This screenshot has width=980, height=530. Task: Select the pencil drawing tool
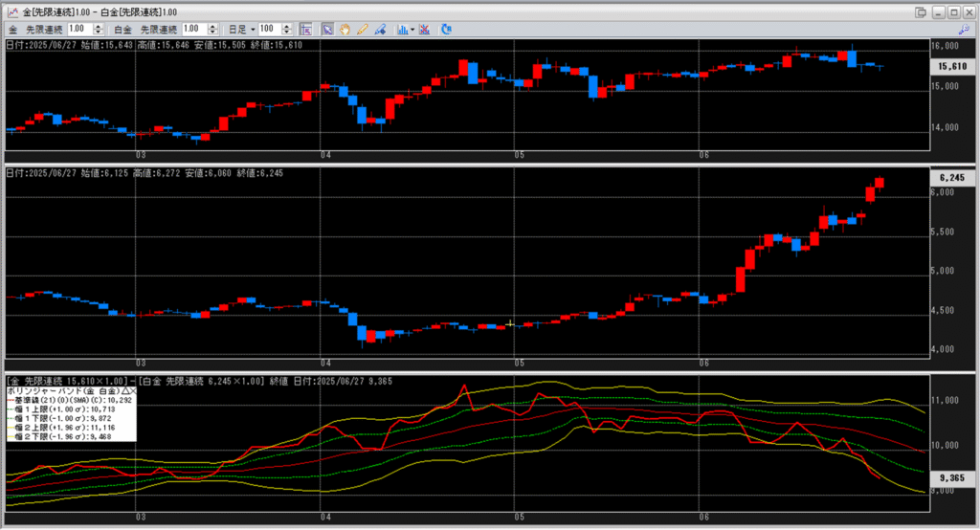(x=363, y=30)
